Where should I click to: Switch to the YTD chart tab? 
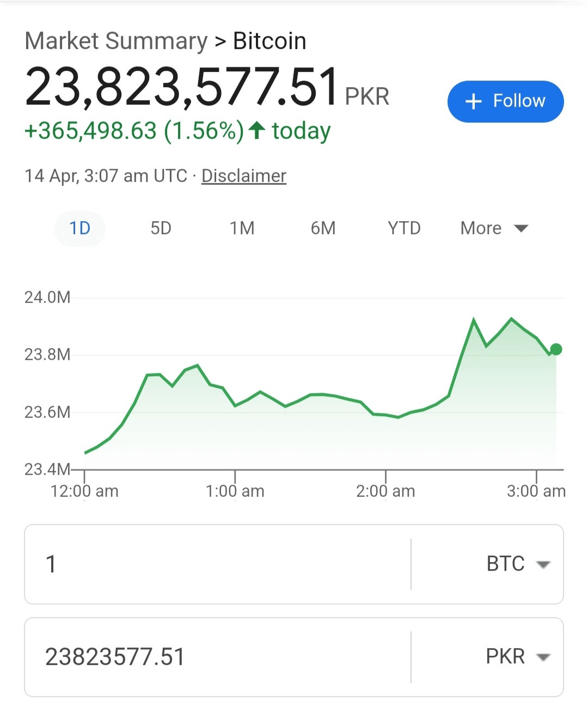[x=404, y=228]
